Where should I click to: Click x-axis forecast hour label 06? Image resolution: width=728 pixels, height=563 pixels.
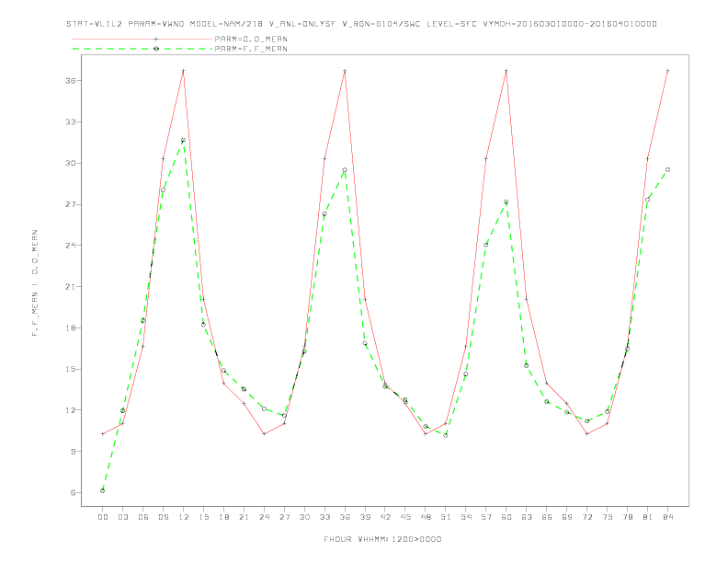(x=143, y=517)
